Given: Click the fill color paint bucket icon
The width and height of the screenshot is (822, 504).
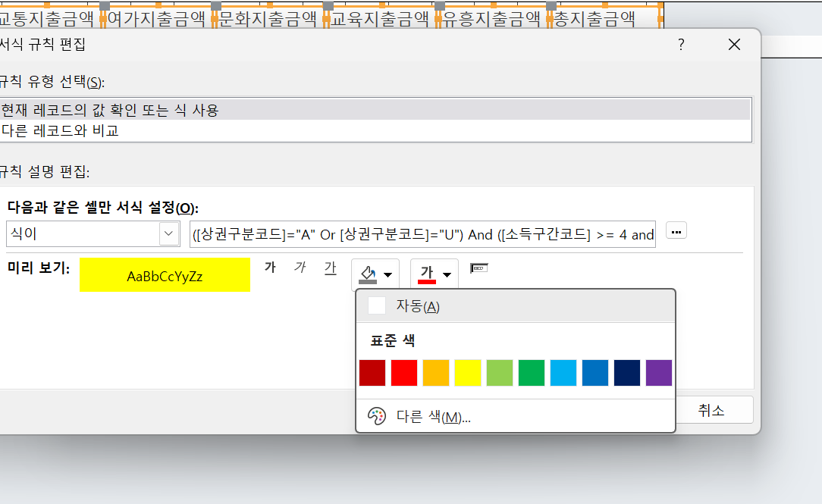Looking at the screenshot, I should coord(368,274).
